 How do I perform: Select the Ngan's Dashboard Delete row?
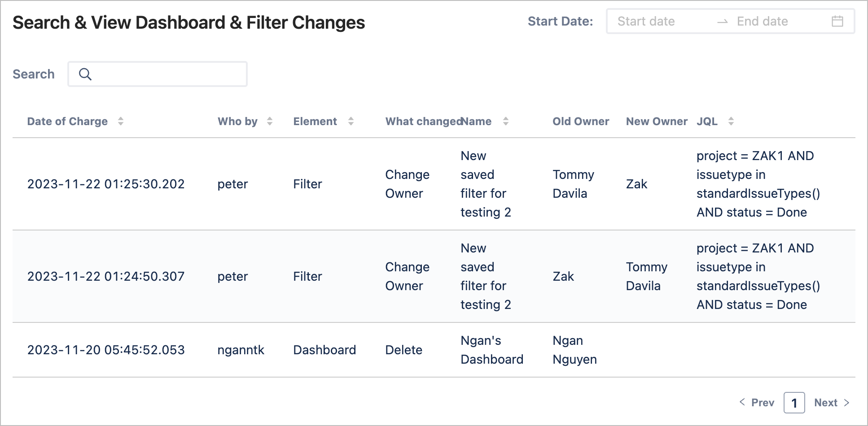[x=434, y=350]
